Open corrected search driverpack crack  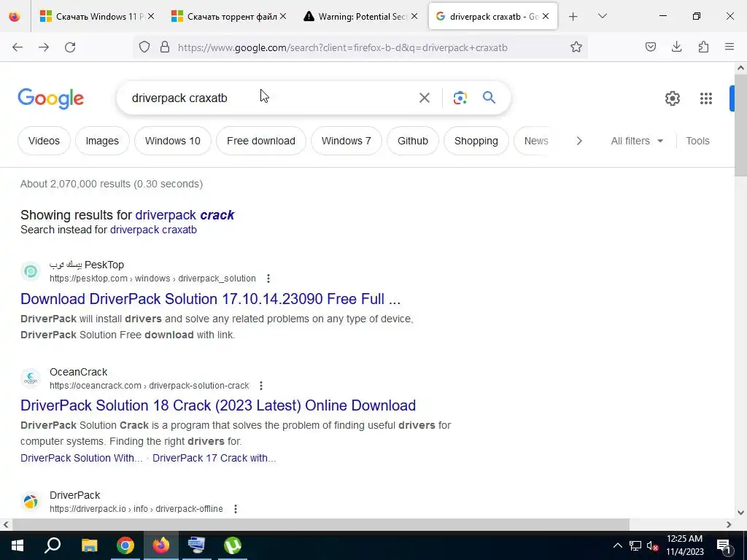point(185,215)
